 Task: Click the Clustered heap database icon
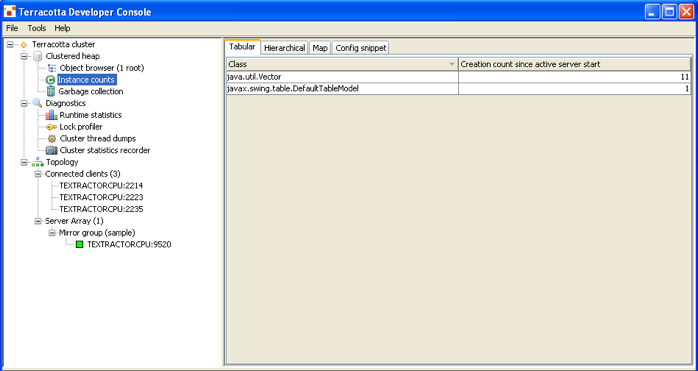tap(38, 56)
